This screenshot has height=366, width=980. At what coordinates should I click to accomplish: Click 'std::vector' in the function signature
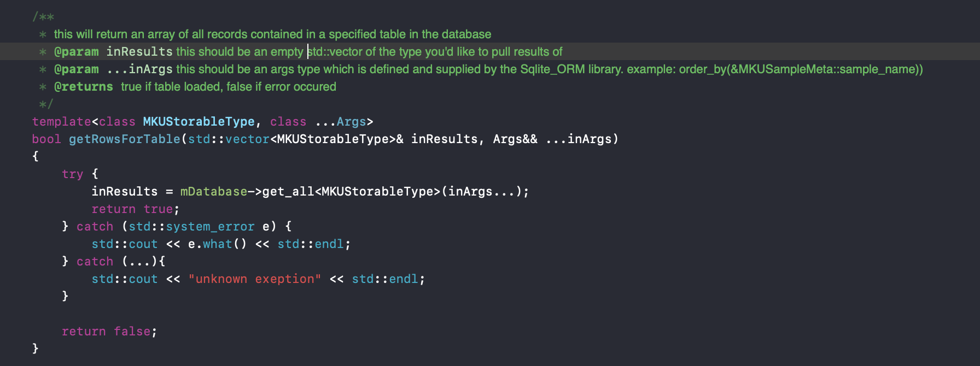coord(229,139)
